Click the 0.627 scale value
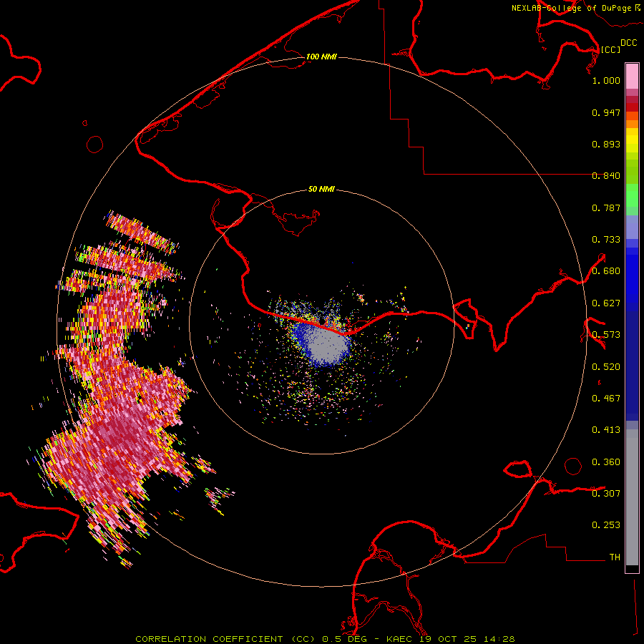644x644 pixels. click(x=606, y=303)
